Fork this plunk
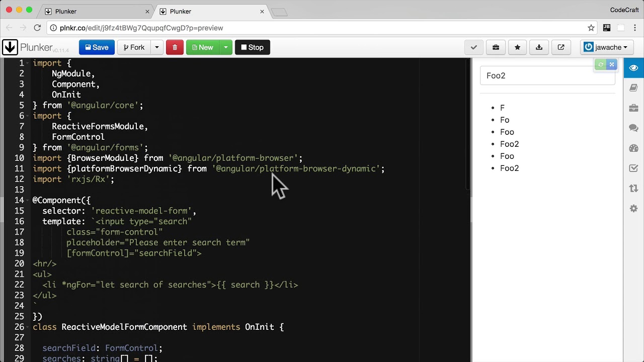The width and height of the screenshot is (644, 362). [x=133, y=47]
